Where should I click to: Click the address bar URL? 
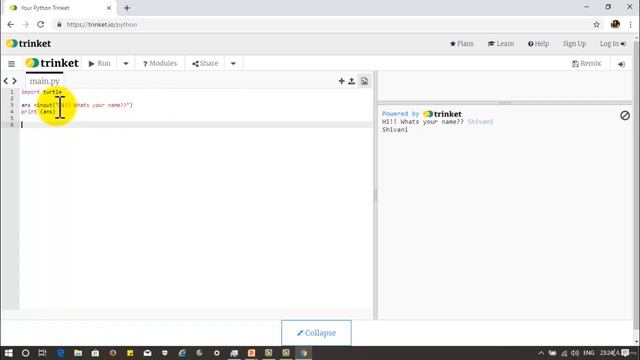pyautogui.click(x=102, y=24)
